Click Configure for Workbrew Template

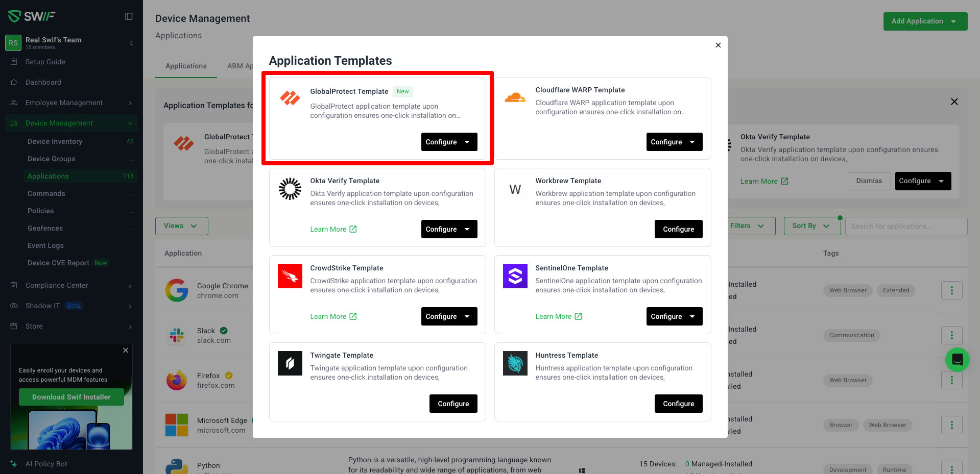point(678,229)
